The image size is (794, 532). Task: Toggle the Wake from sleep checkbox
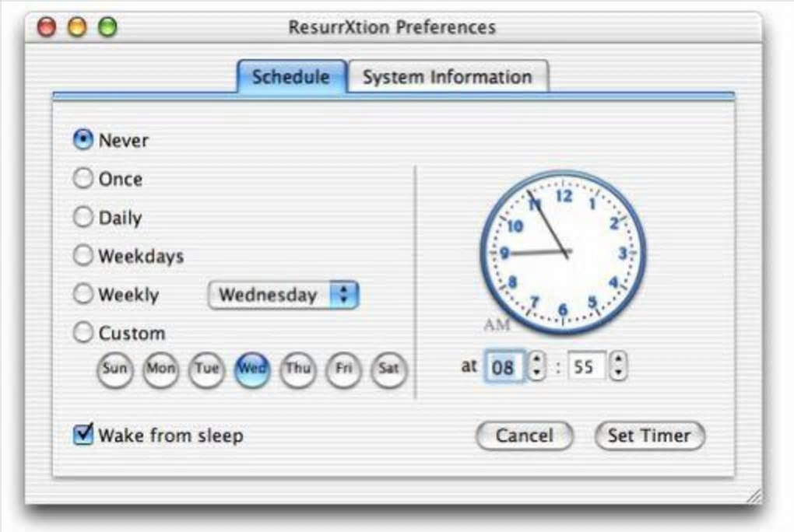coord(83,434)
